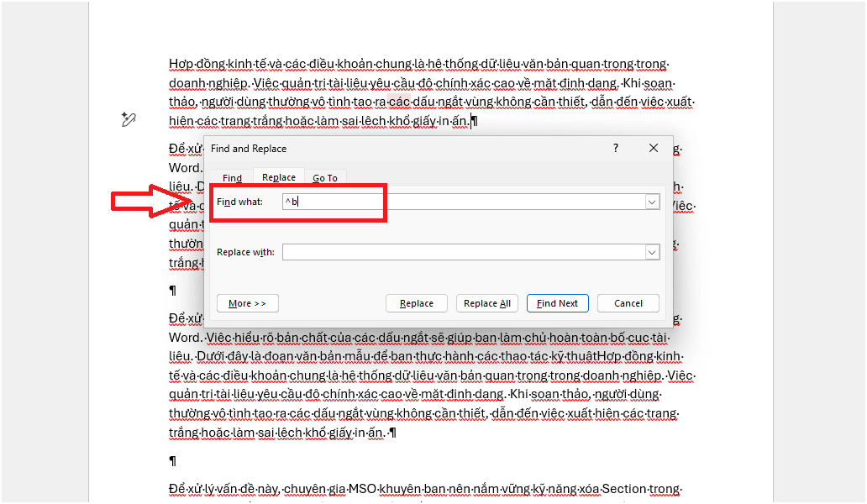Image resolution: width=867 pixels, height=504 pixels.
Task: Click the Copilot pen icon in left margin
Action: pos(129,120)
